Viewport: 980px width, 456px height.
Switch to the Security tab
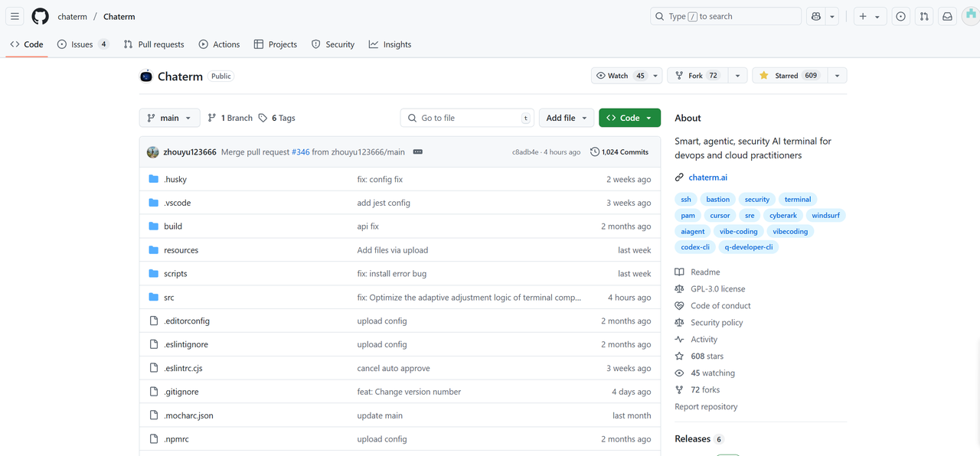[333, 44]
